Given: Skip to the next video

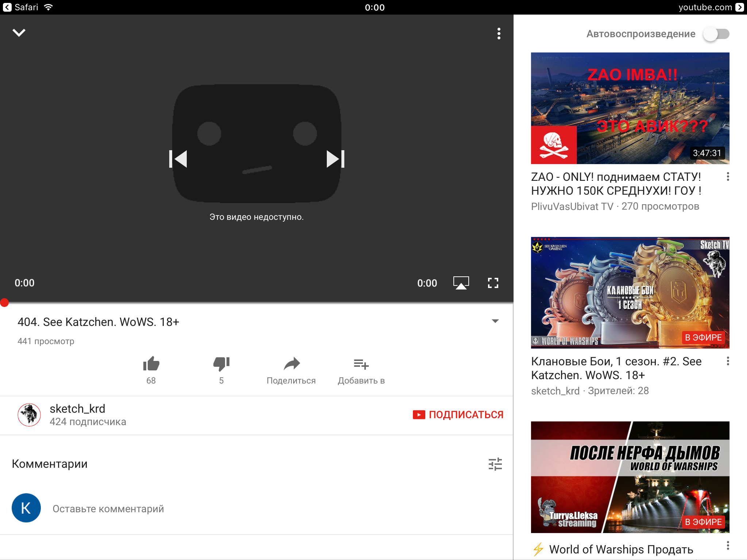Looking at the screenshot, I should click(336, 159).
